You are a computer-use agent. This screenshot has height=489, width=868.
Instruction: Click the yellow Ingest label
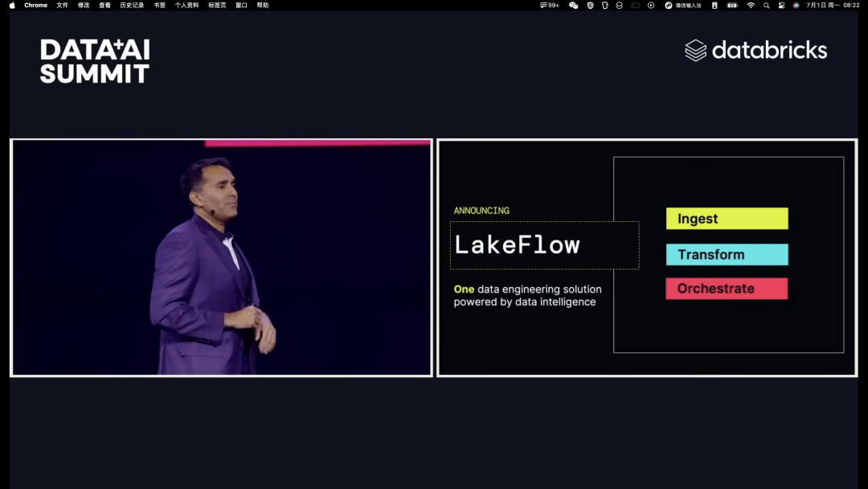pyautogui.click(x=727, y=219)
